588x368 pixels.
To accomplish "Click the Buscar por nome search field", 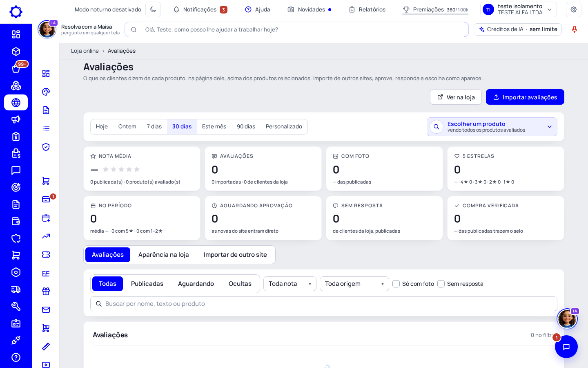I will pyautogui.click(x=324, y=304).
